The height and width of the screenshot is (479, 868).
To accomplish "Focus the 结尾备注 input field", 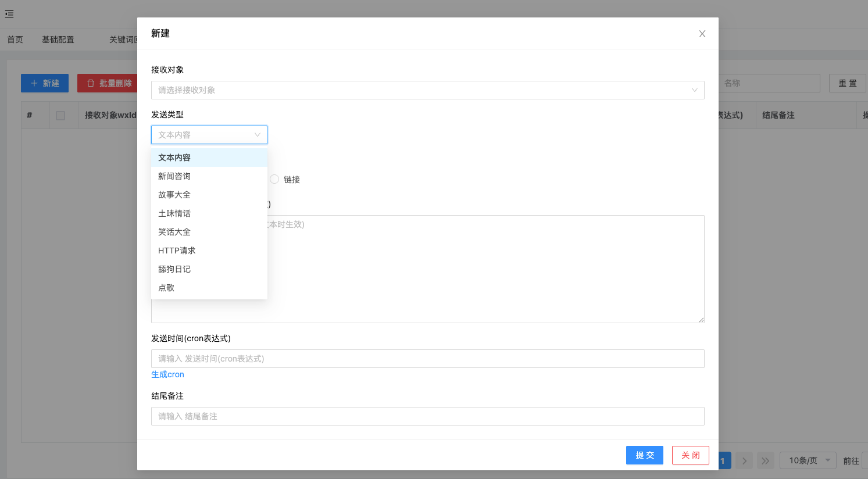I will [x=427, y=416].
